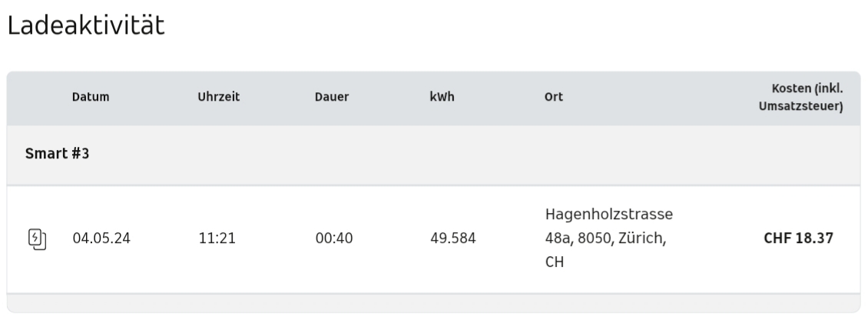Sort by the Datum column header
The height and width of the screenshot is (320, 868).
[x=91, y=97]
